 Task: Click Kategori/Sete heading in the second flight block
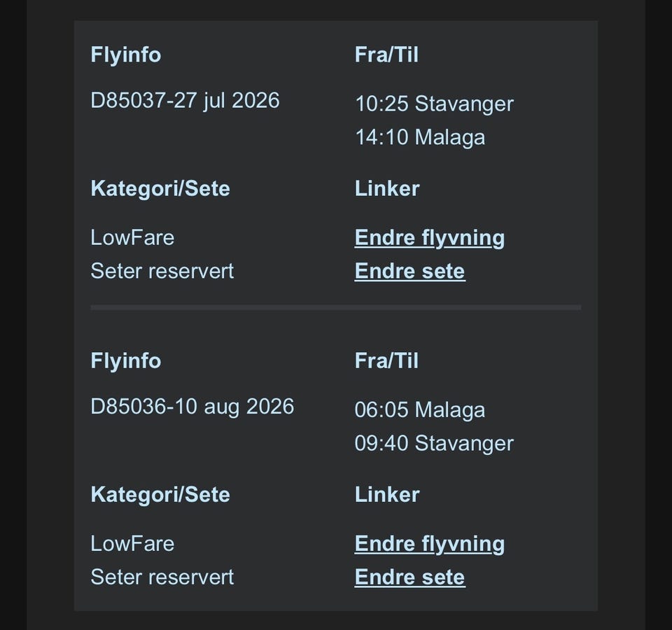tap(160, 495)
